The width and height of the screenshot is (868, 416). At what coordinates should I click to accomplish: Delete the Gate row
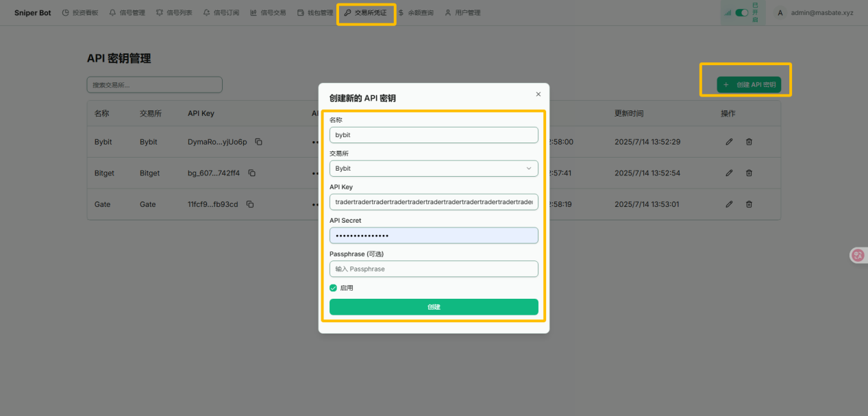(x=749, y=204)
